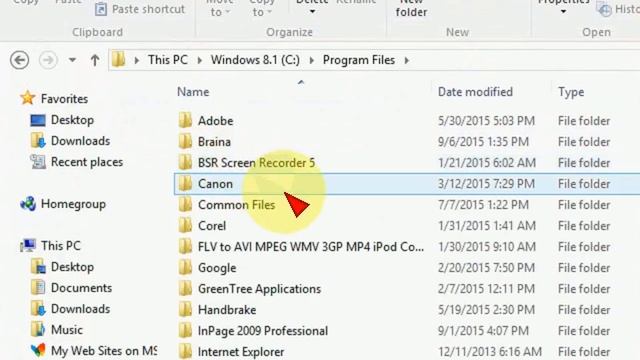Open My Web Sites on MSN
Viewport: 640px width, 360px height.
pyautogui.click(x=103, y=351)
